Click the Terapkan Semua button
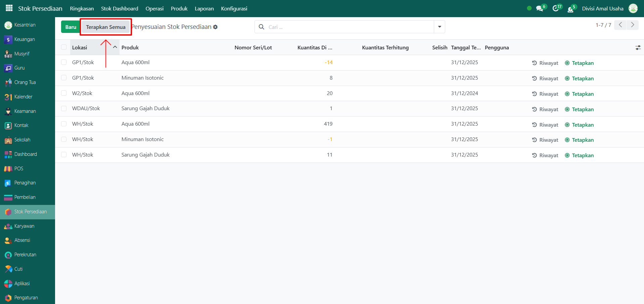Image resolution: width=644 pixels, height=304 pixels. click(106, 27)
